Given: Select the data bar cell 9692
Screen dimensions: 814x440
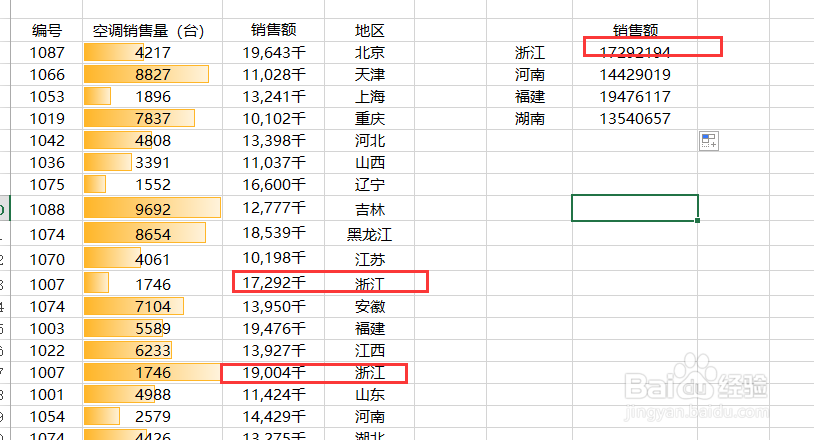Looking at the screenshot, I should 152,209.
